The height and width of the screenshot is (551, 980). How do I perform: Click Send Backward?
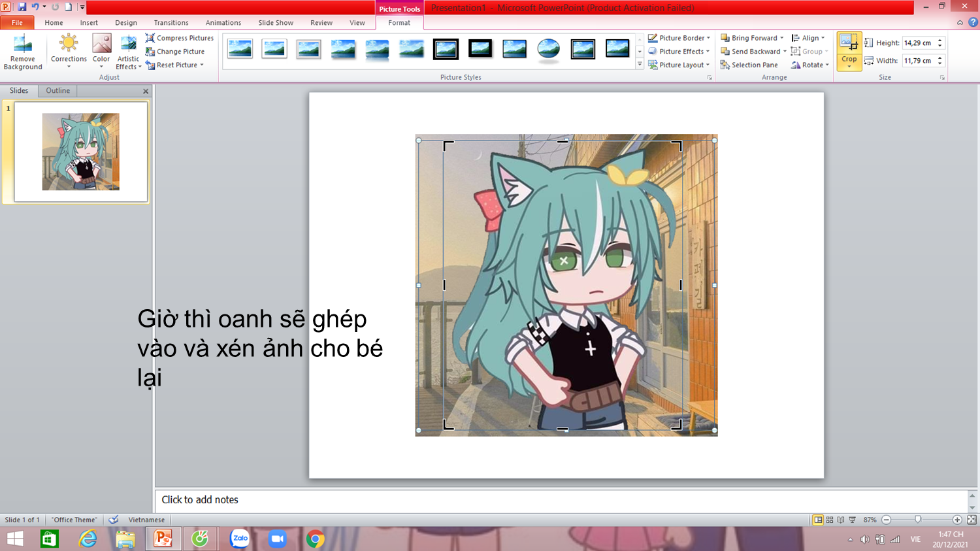(750, 52)
